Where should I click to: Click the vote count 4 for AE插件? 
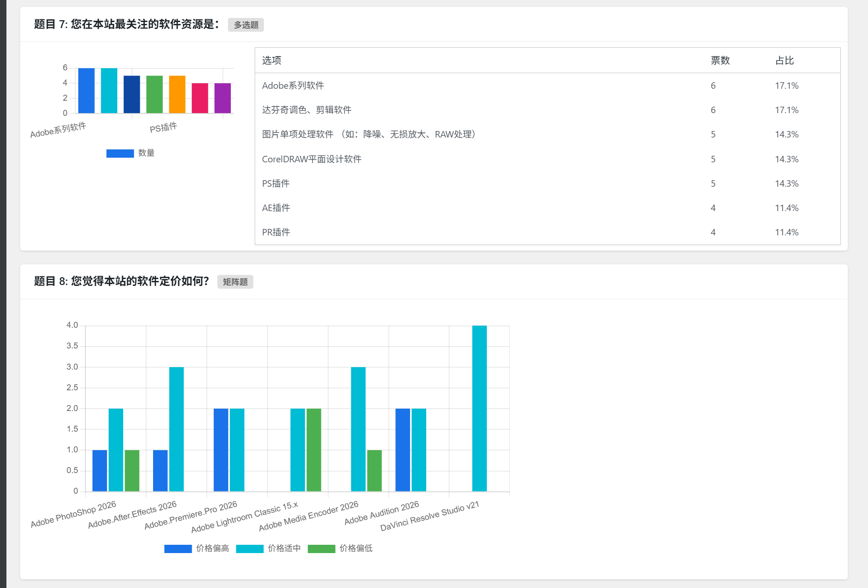(x=713, y=208)
